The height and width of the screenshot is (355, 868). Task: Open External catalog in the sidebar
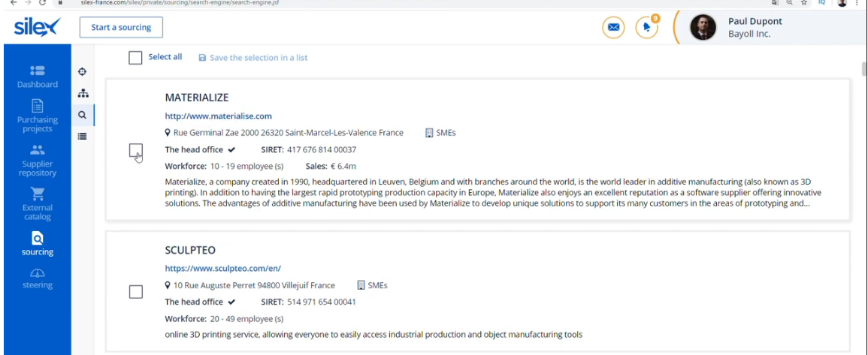pos(37,203)
